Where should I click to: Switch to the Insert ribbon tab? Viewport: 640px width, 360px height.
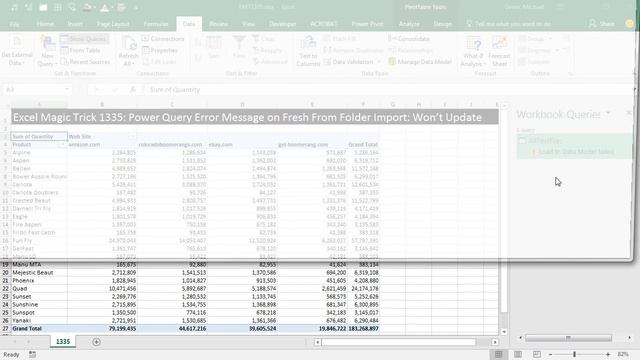[x=75, y=24]
